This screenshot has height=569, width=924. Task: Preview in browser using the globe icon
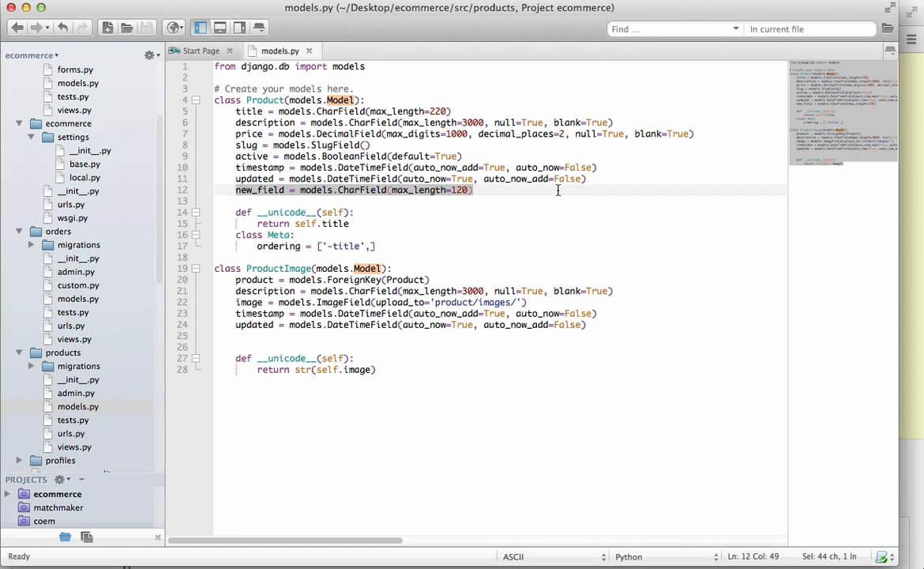pyautogui.click(x=174, y=28)
